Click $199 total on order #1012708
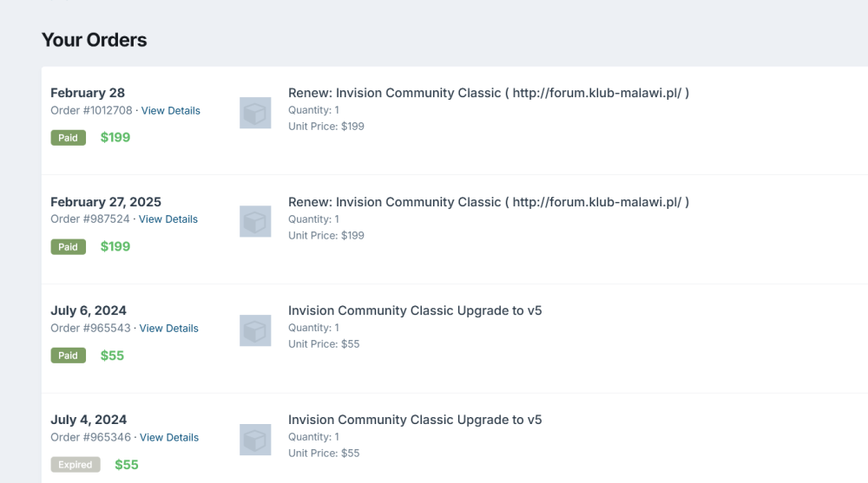868x483 pixels. pos(115,138)
